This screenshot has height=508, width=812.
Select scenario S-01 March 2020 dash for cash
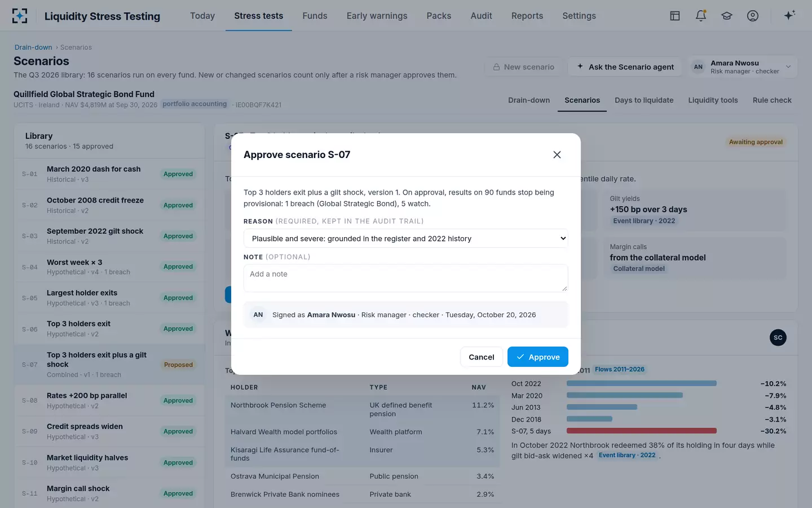click(x=109, y=174)
